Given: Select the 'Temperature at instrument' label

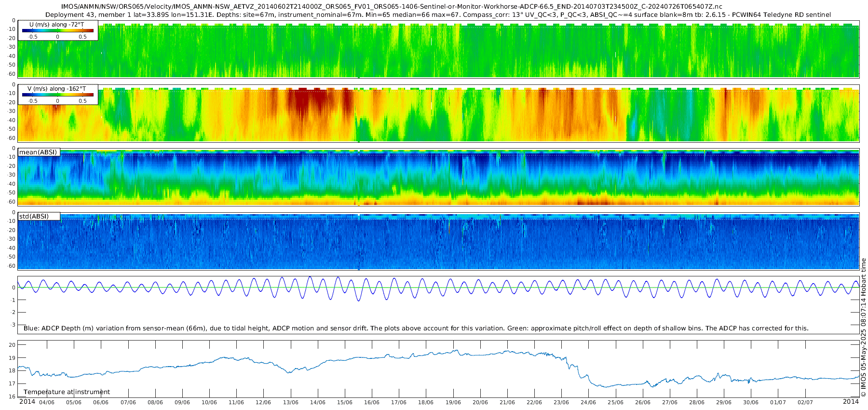Looking at the screenshot, I should coord(67,392).
